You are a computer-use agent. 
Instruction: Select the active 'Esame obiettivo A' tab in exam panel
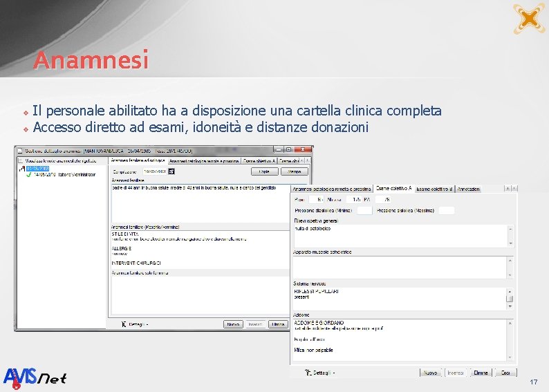393,188
